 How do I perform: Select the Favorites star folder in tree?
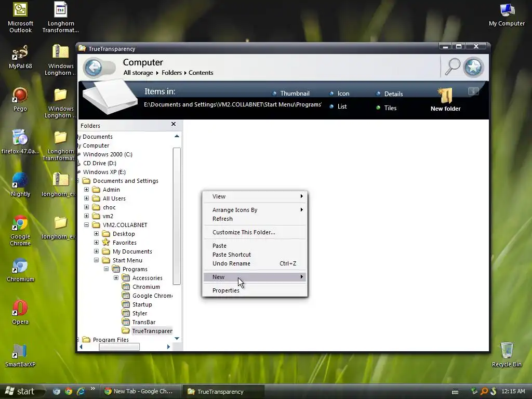click(119, 243)
